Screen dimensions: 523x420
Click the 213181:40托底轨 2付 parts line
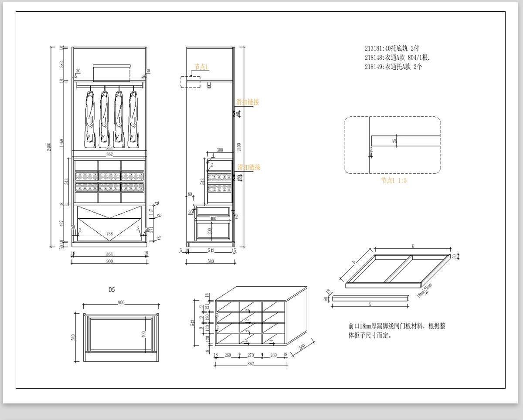(392, 49)
